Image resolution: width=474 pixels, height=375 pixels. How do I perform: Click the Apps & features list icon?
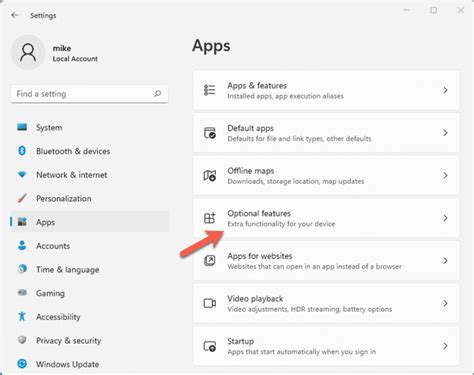(210, 90)
